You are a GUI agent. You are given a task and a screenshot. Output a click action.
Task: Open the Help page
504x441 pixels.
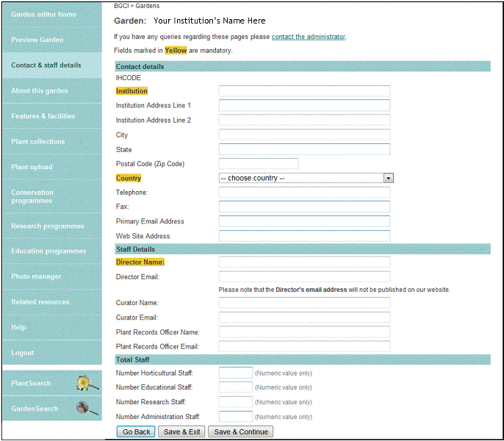(x=52, y=327)
